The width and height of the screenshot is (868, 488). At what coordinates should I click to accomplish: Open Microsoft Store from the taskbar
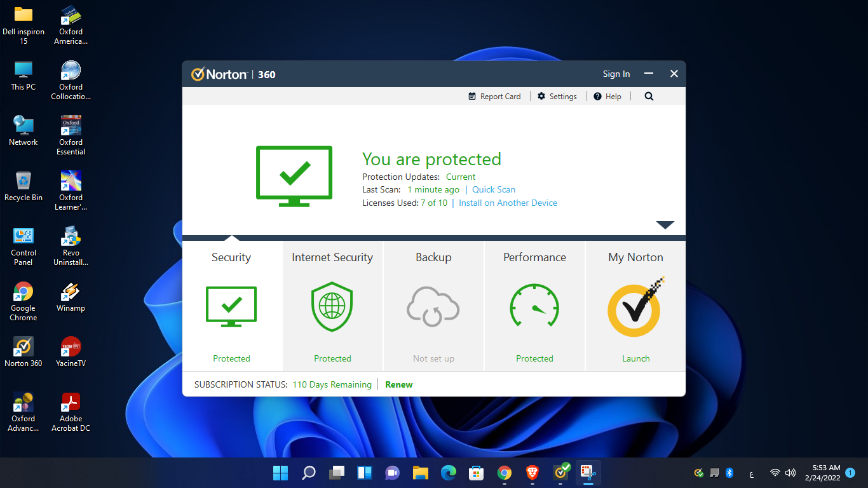click(x=477, y=473)
